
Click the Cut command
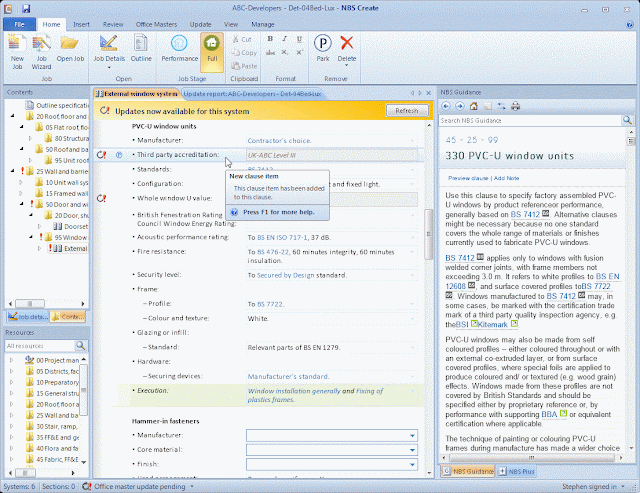pos(242,39)
